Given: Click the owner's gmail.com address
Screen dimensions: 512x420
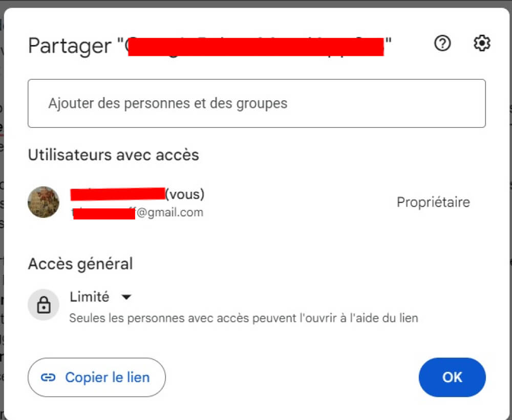Looking at the screenshot, I should point(137,212).
